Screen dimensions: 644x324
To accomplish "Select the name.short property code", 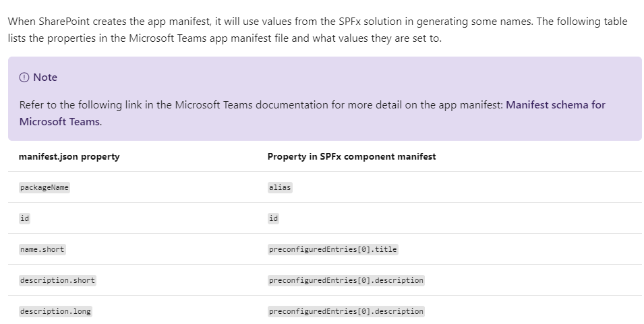I will (x=42, y=249).
